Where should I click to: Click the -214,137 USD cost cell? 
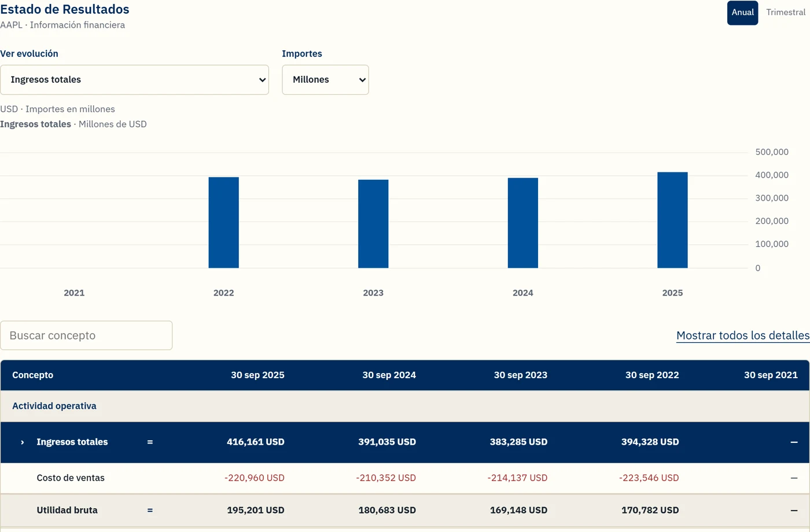[x=517, y=478]
